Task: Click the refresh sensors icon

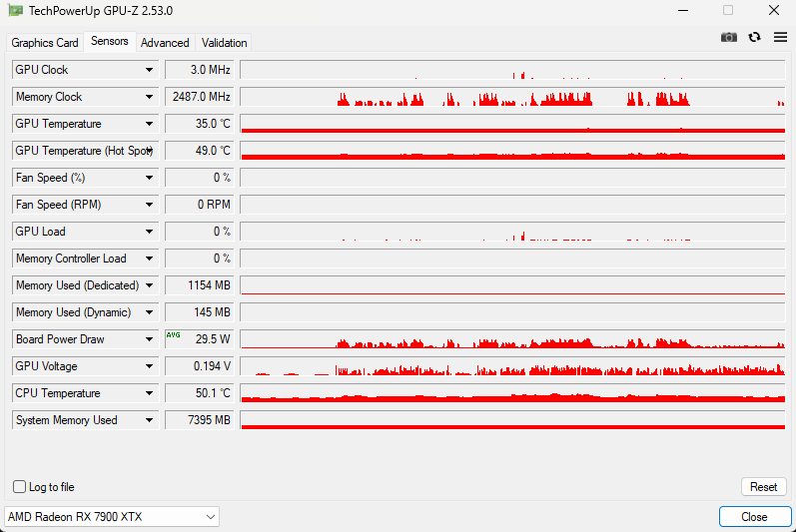Action: click(x=754, y=37)
